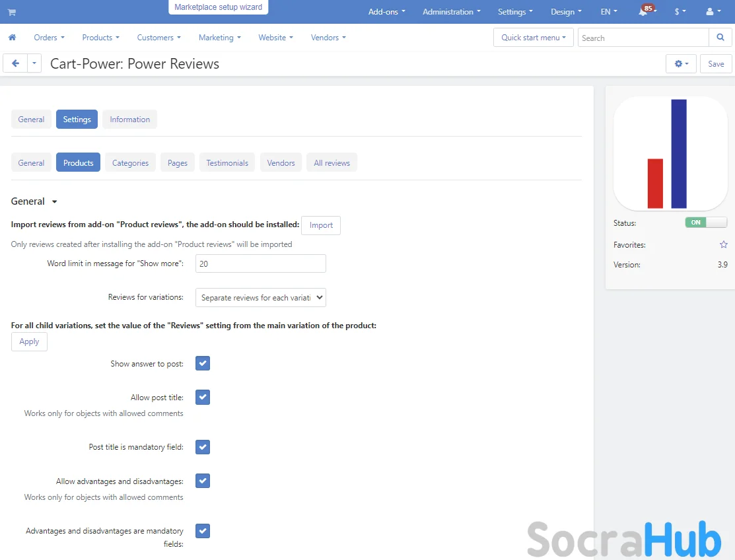Select the Settings tab of the add-on
Viewport: 735px width, 560px height.
[77, 120]
